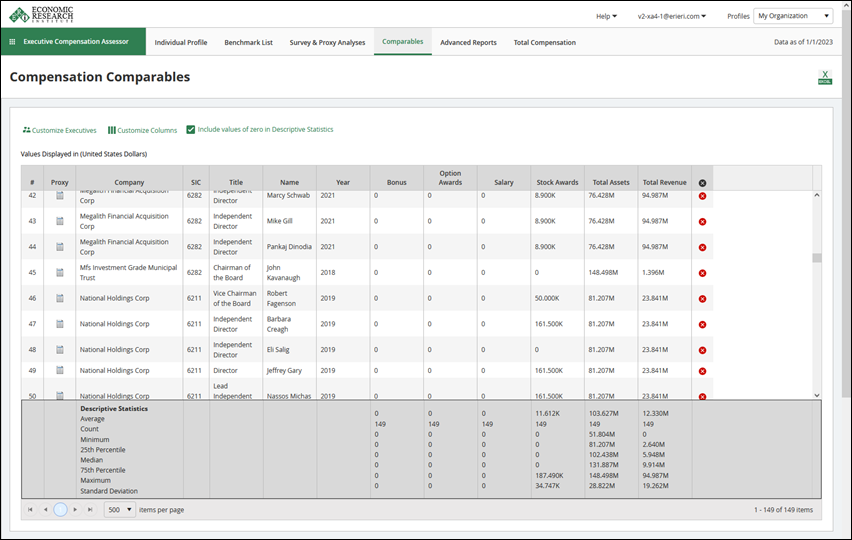Click remove-all X icon in table header
The image size is (852, 540).
[702, 183]
